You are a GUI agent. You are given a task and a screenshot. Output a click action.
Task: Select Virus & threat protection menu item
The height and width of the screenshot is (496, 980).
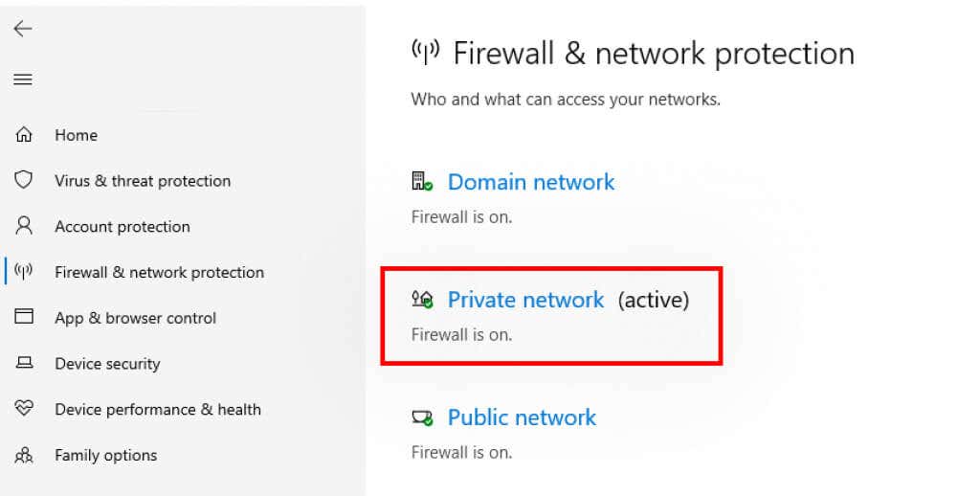coord(143,181)
